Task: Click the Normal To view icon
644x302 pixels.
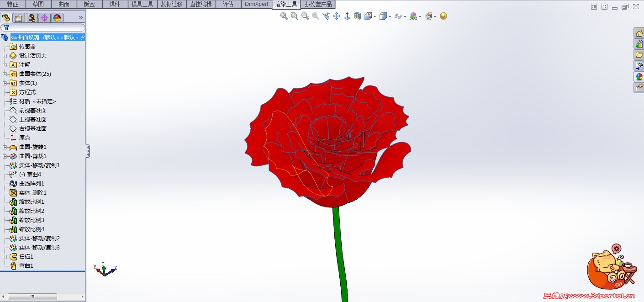Action: 347,16
